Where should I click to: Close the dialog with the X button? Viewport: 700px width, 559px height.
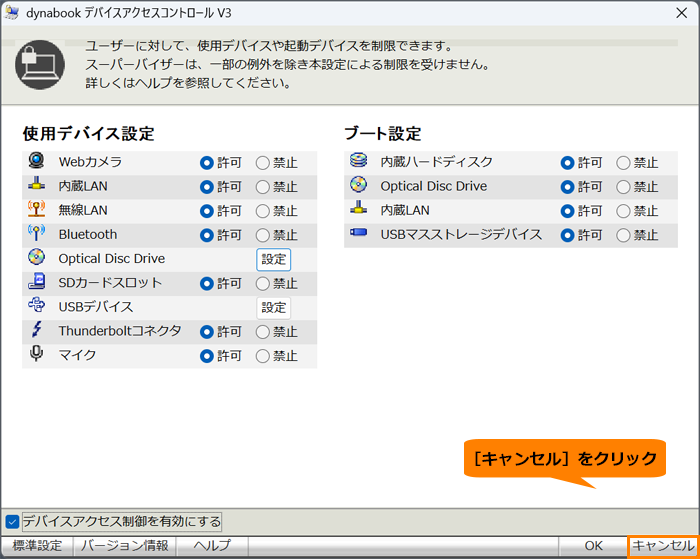681,13
